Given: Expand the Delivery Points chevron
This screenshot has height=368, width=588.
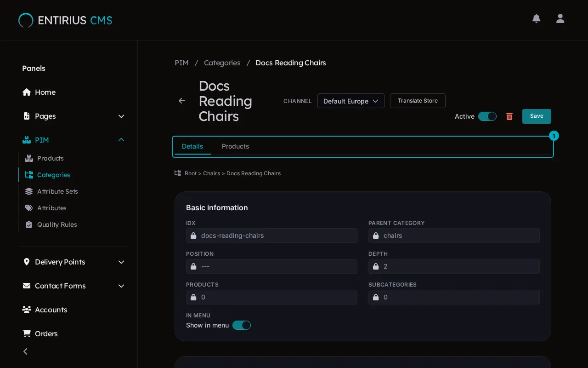Looking at the screenshot, I should click(x=121, y=262).
